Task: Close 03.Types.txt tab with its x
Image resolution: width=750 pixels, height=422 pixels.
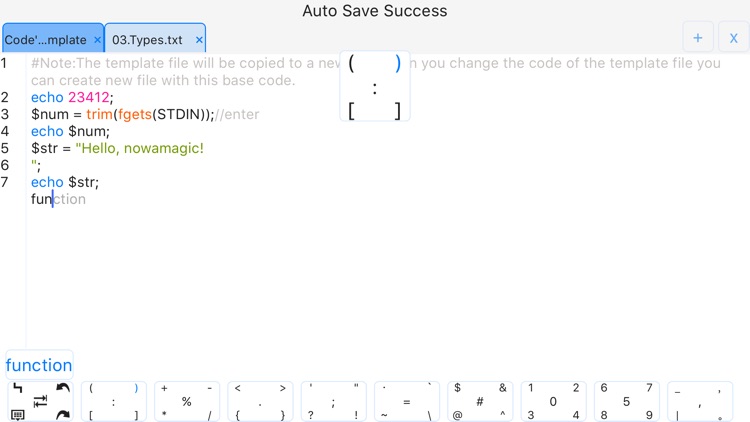Action: 199,40
